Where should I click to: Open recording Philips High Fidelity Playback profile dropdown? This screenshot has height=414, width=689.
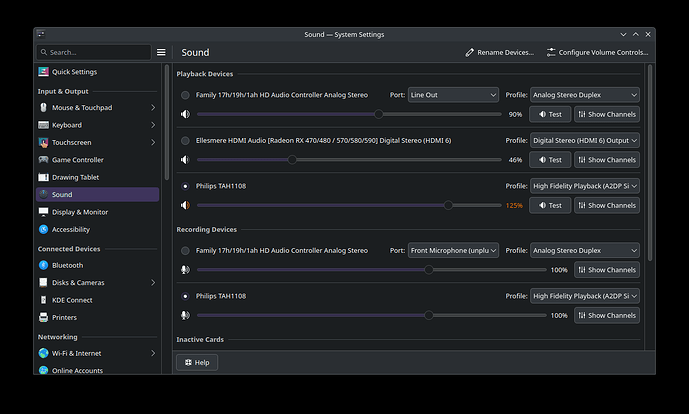coord(585,296)
